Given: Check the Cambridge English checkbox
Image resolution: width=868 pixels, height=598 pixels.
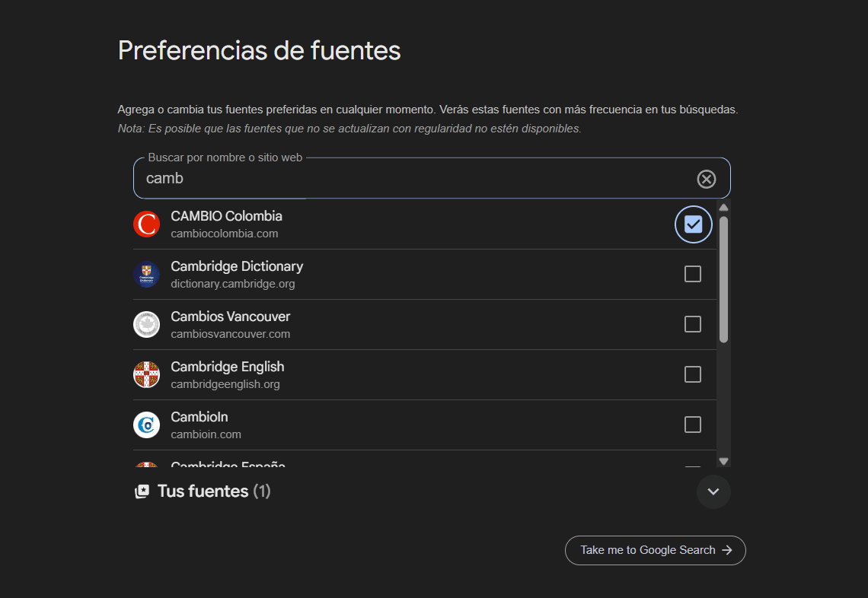Looking at the screenshot, I should pyautogui.click(x=693, y=374).
